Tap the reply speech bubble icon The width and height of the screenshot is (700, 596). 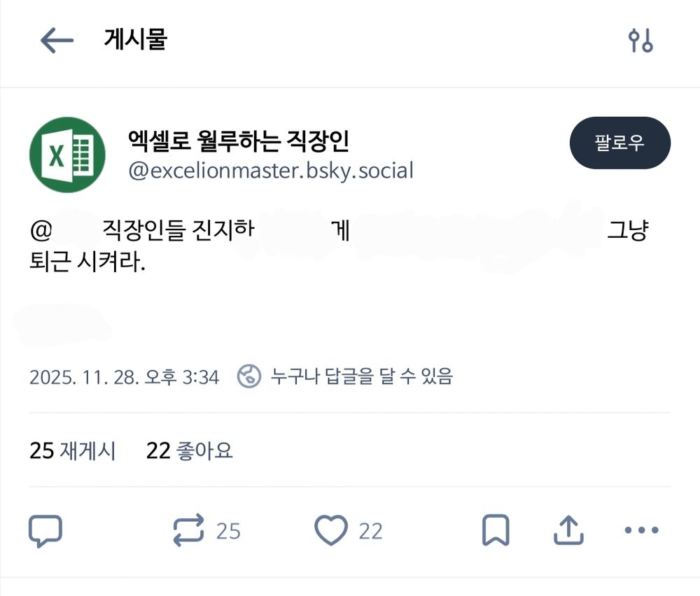click(x=45, y=530)
